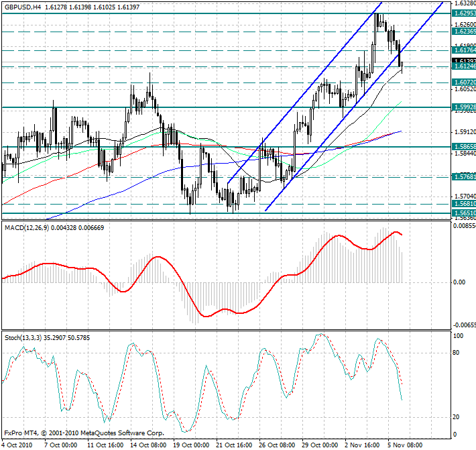
Task: Click the 1.6260 price scale value
Action: tap(465, 25)
